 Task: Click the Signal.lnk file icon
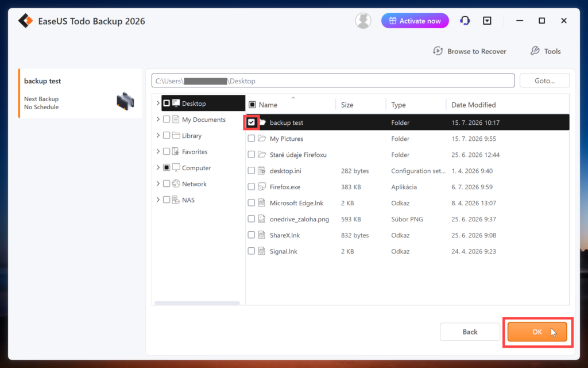[x=262, y=251]
